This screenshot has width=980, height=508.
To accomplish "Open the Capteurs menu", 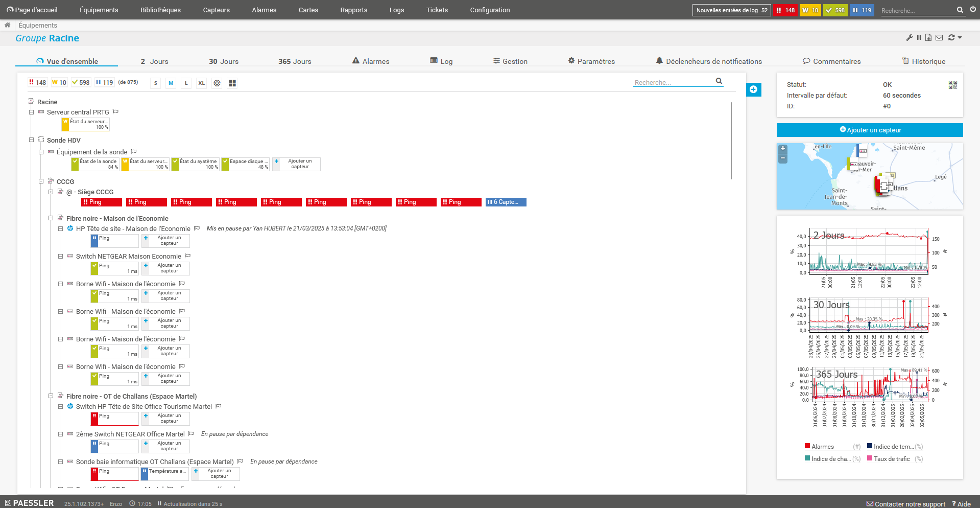I will [216, 10].
